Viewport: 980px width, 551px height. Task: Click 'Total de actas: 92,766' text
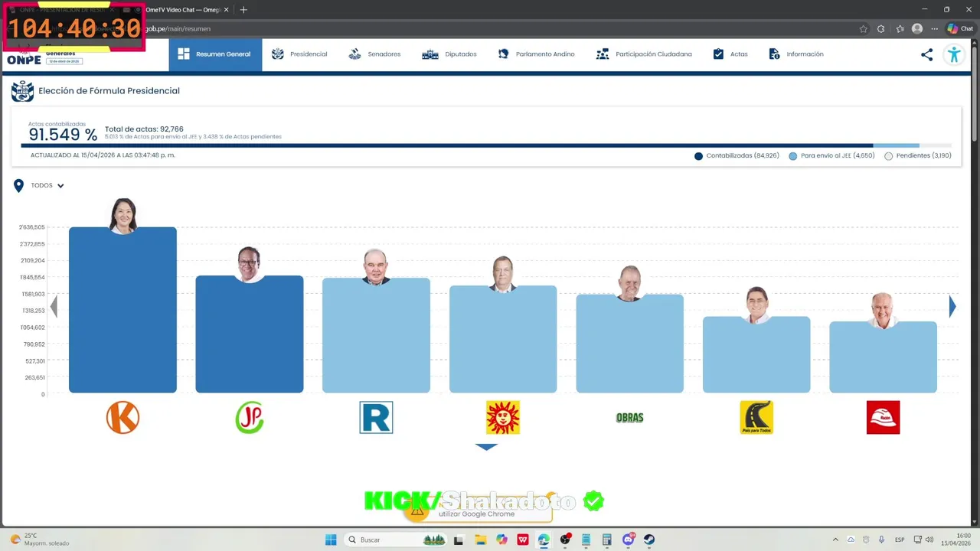point(144,129)
